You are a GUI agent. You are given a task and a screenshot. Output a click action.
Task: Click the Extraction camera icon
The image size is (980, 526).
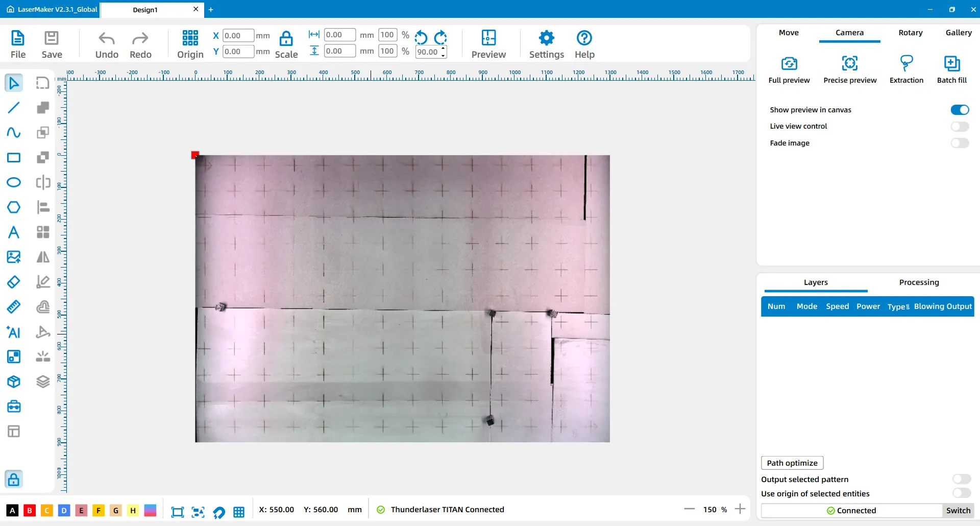coord(906,64)
